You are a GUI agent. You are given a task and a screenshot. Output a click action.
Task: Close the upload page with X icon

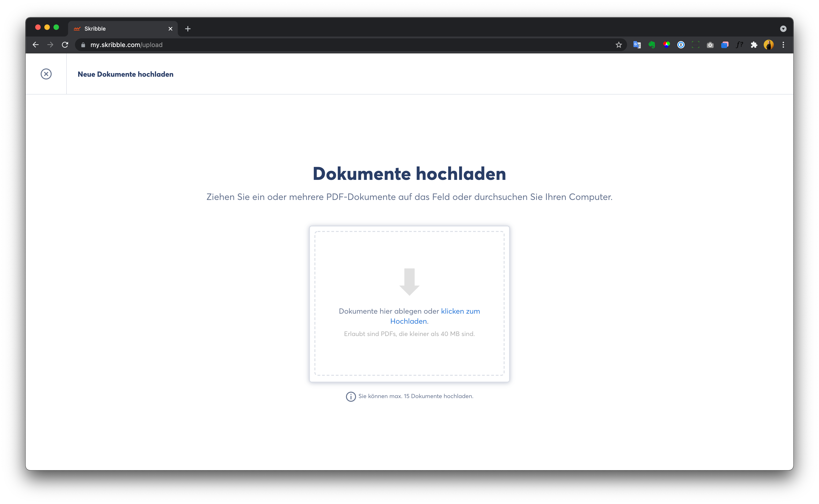[x=46, y=74]
